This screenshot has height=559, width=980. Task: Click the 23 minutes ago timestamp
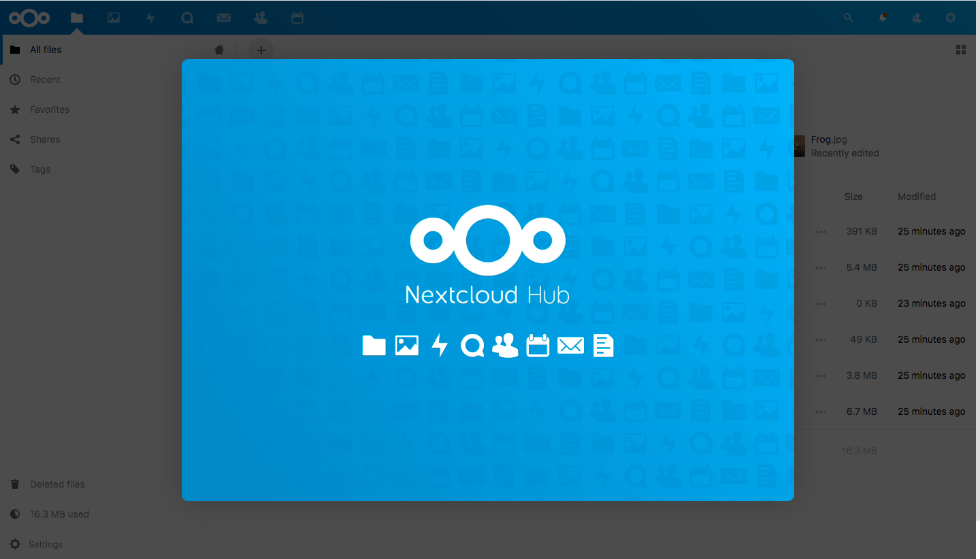[x=931, y=303]
